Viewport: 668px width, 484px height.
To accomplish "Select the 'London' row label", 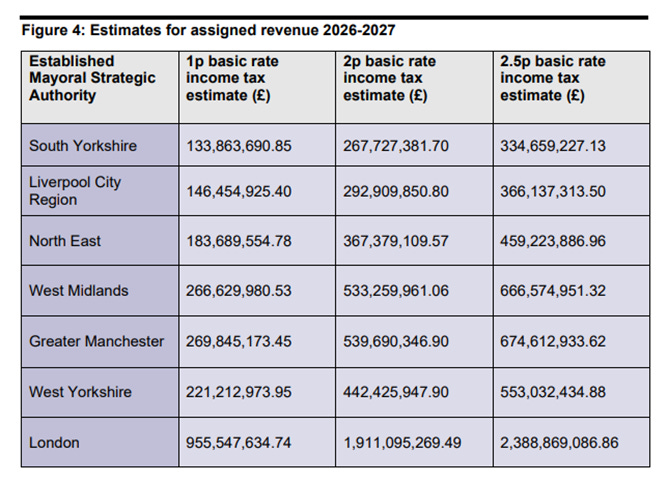I will point(54,443).
